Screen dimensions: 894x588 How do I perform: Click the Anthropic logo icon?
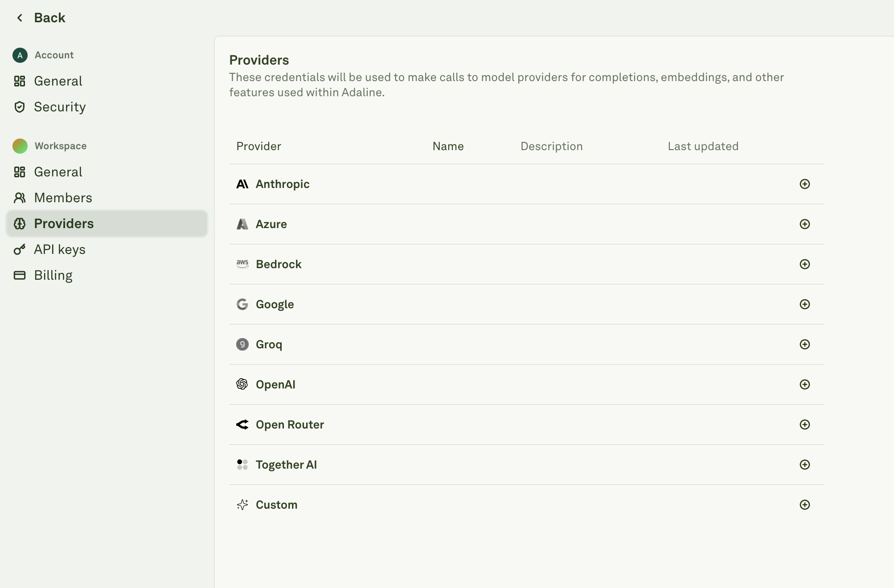(x=242, y=184)
